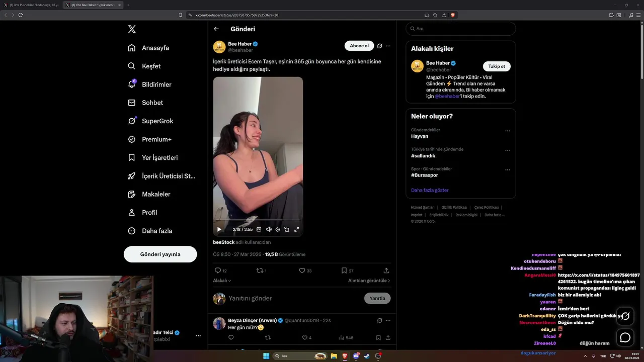Toggle video picture-in-picture icon
This screenshot has height=362, width=644.
tap(287, 229)
